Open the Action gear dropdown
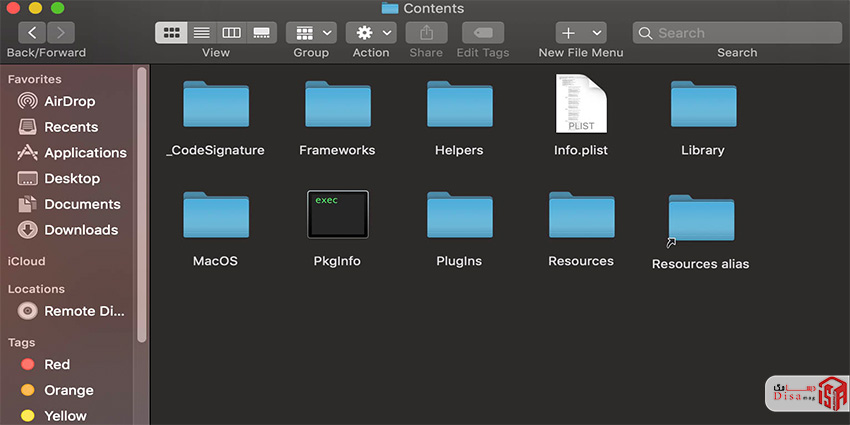Screen dimensions: 850x425 [371, 33]
